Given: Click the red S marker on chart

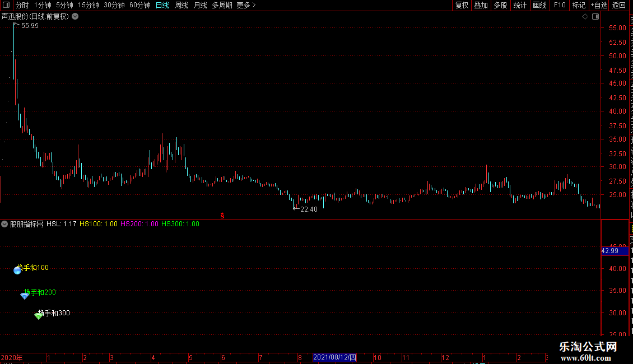Looking at the screenshot, I should pos(222,216).
